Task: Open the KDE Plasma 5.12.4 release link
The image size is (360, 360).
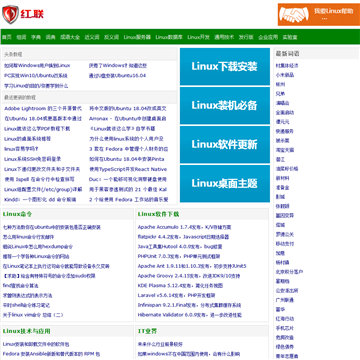Action: coord(180,286)
